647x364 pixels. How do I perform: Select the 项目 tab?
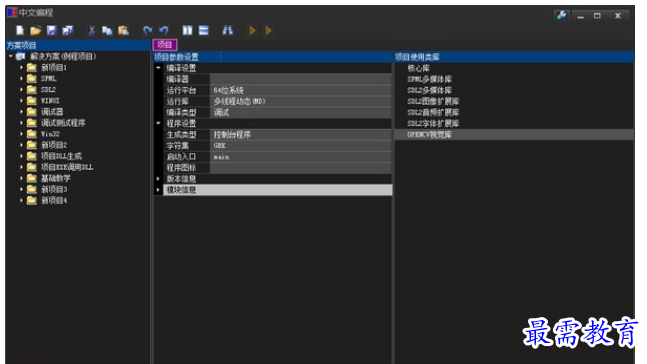[165, 45]
